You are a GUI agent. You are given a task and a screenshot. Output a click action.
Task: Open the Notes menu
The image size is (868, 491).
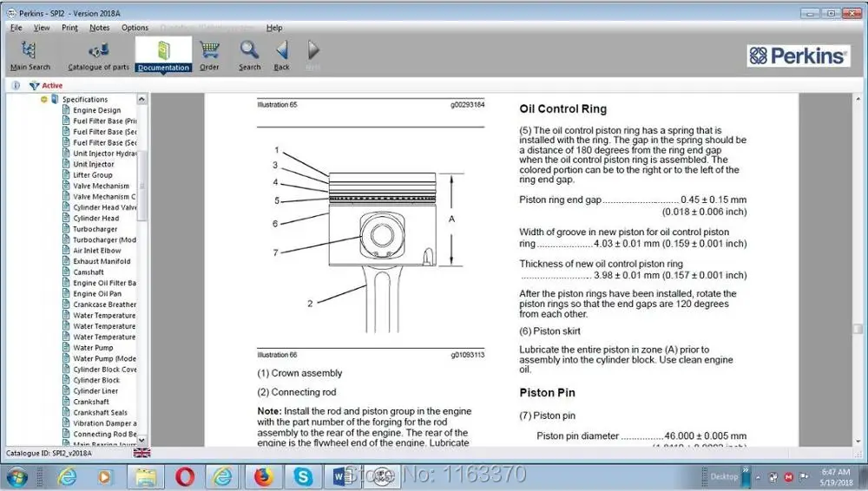tap(100, 27)
